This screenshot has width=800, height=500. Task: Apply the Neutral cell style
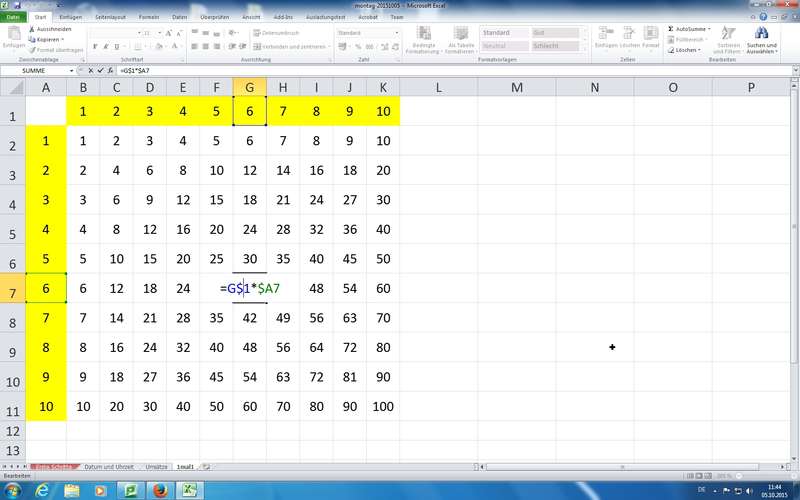[505, 46]
